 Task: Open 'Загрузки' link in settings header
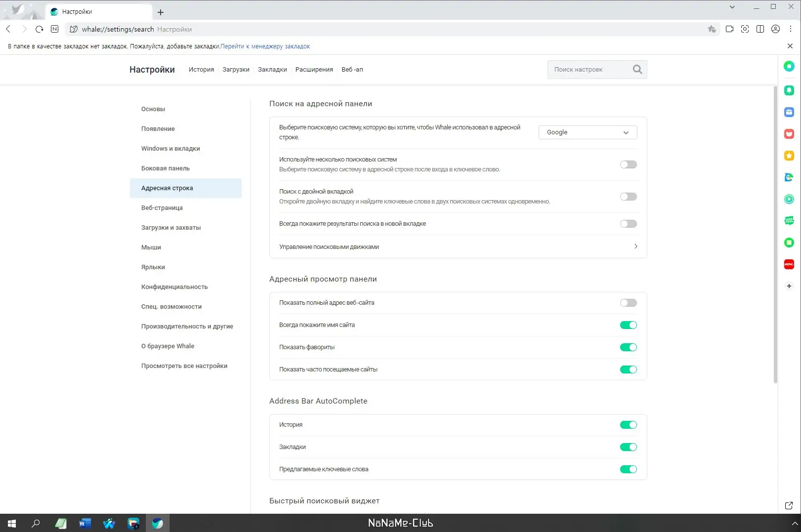[236, 70]
